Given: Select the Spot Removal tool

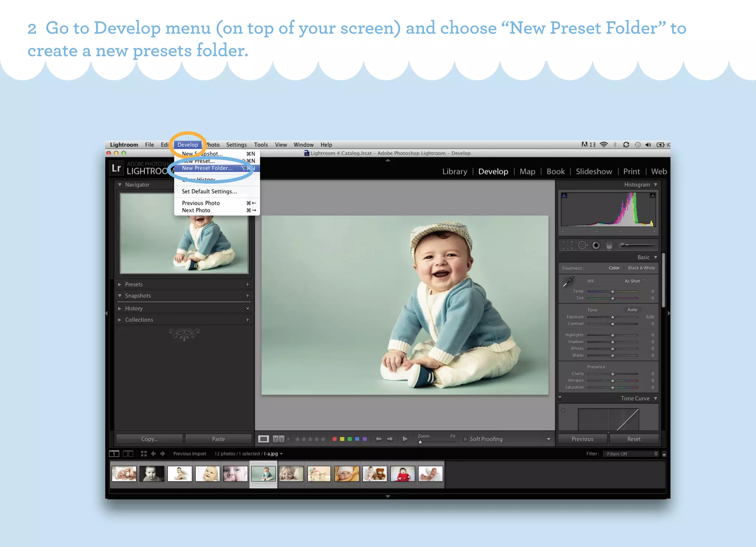Looking at the screenshot, I should pos(582,245).
